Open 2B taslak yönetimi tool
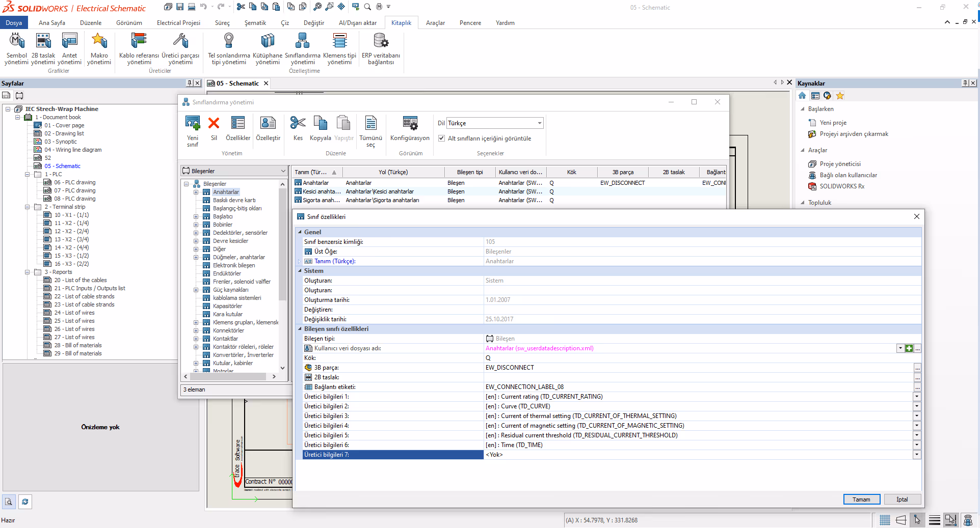The image size is (980, 528). (43, 49)
